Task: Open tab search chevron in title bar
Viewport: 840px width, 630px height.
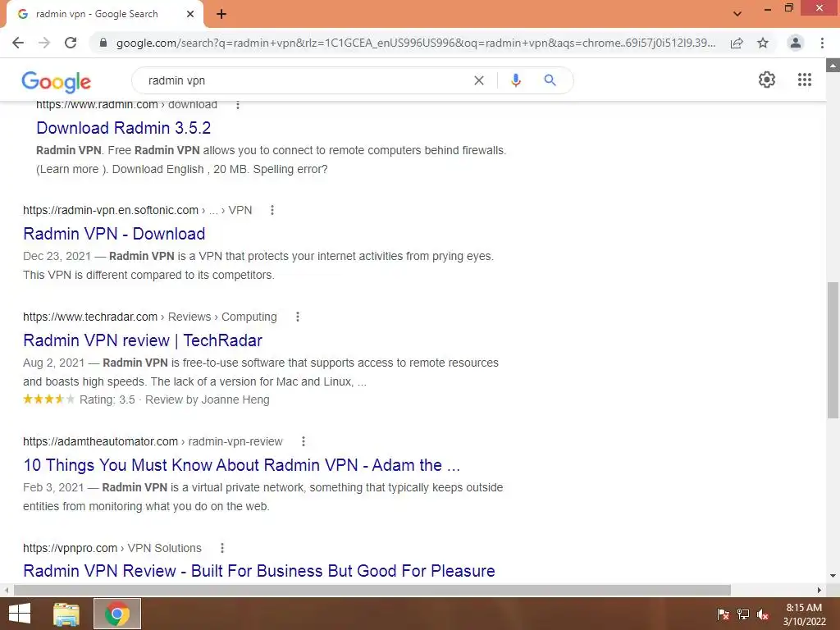Action: (x=737, y=14)
